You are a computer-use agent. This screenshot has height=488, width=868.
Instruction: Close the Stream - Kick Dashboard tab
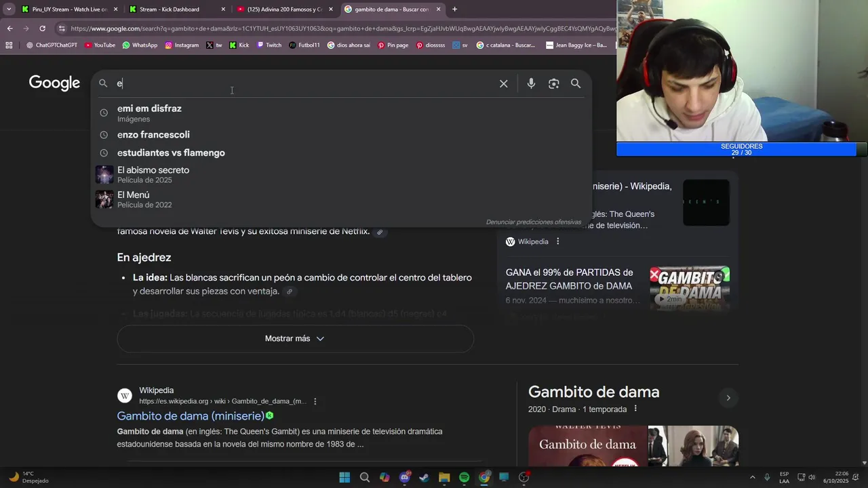pos(223,9)
